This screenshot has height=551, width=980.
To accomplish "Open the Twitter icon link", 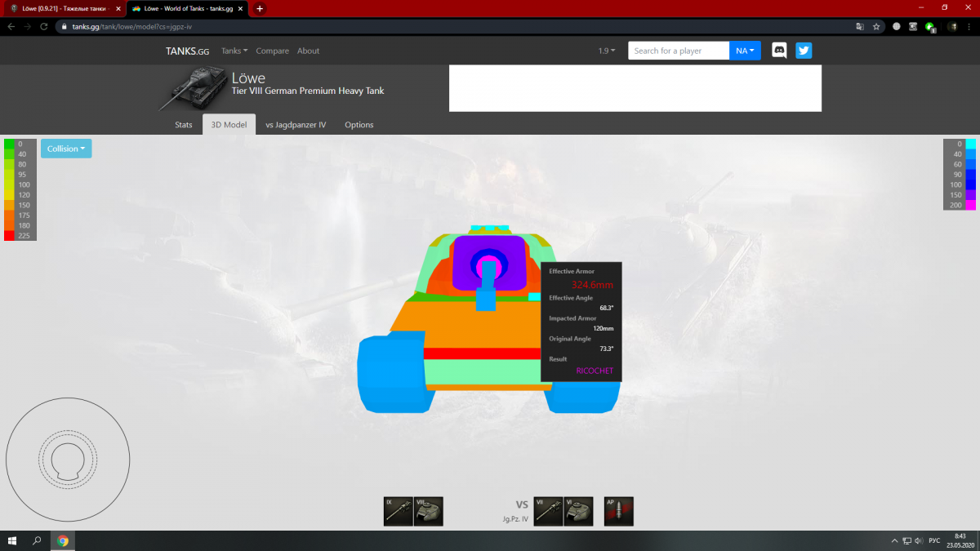I will click(x=804, y=51).
